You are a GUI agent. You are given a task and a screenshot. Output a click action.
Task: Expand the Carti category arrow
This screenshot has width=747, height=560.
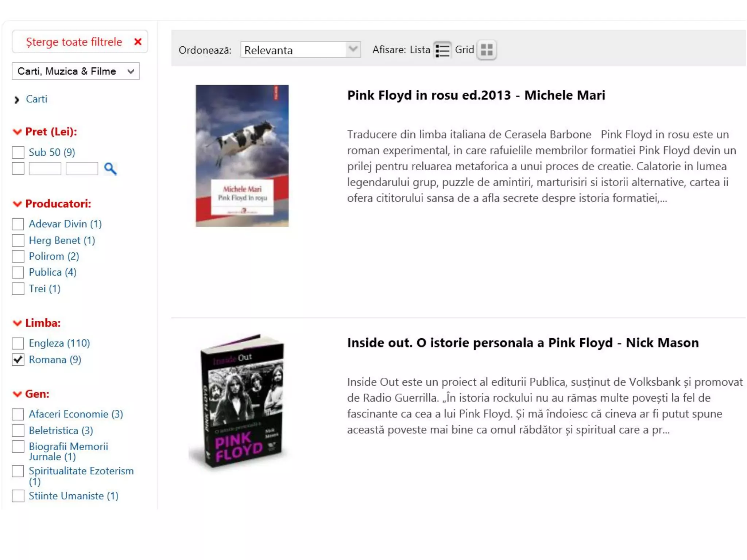pos(17,100)
